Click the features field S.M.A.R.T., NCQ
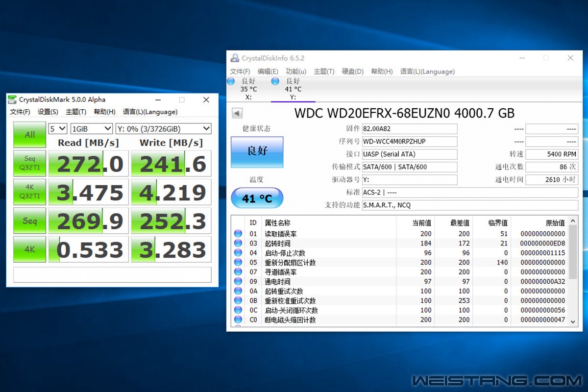The image size is (588, 392). coord(470,205)
